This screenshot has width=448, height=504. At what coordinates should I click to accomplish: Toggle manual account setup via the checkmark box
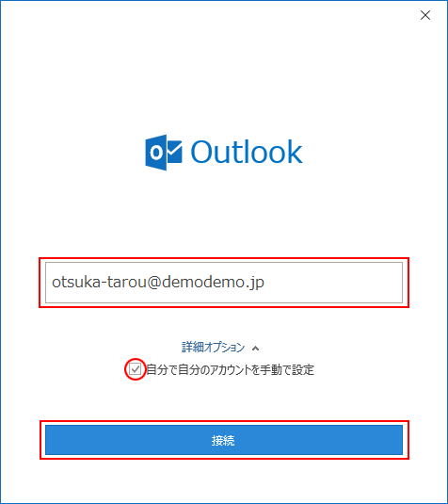click(135, 369)
